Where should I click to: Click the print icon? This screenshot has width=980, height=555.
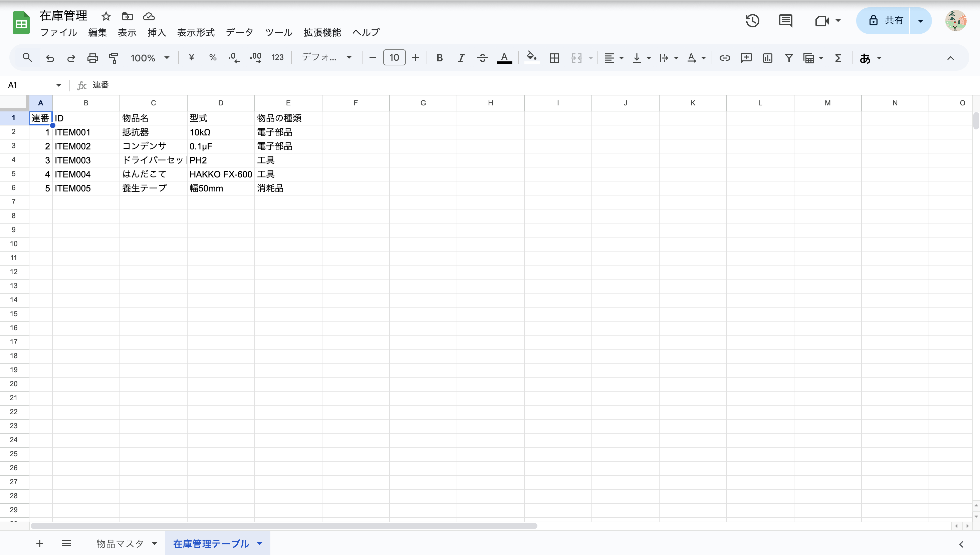(92, 58)
